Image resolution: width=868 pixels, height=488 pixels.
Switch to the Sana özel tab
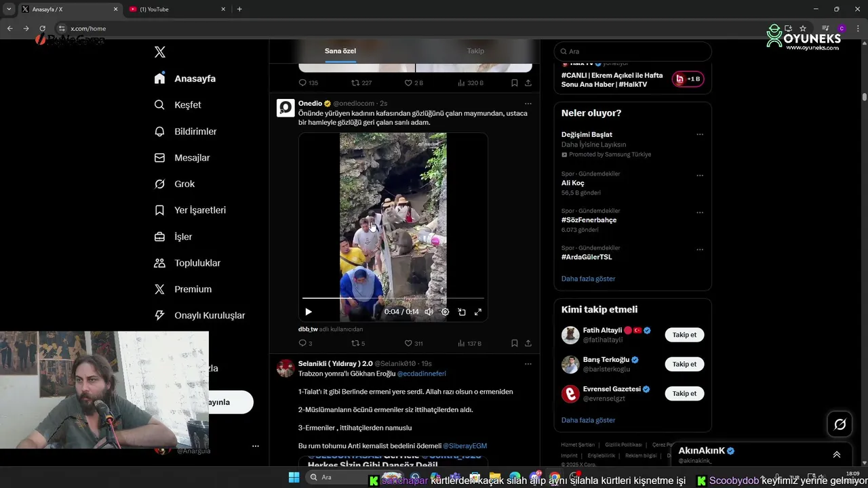point(340,51)
